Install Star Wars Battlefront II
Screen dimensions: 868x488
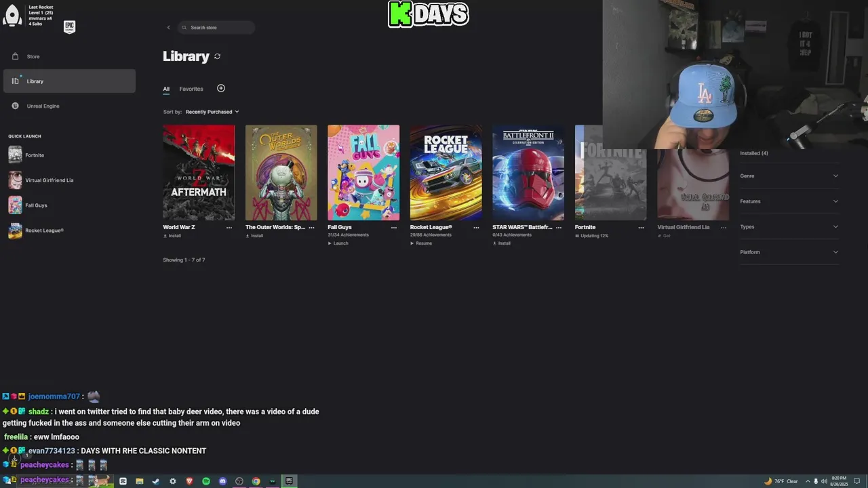502,243
